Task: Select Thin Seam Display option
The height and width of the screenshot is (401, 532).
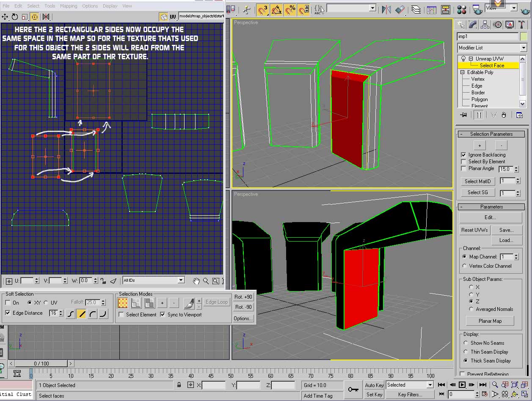Action: pos(466,352)
